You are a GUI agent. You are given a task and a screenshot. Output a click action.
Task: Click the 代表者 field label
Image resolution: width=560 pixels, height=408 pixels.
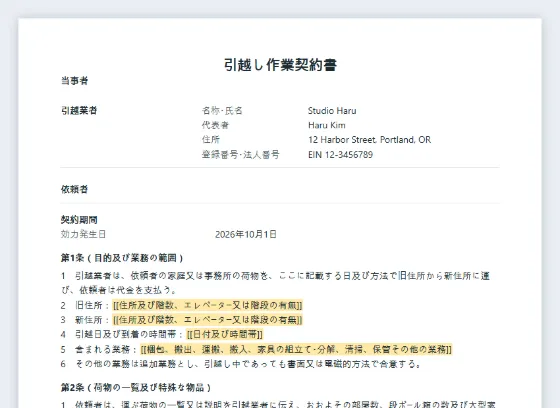click(x=215, y=125)
